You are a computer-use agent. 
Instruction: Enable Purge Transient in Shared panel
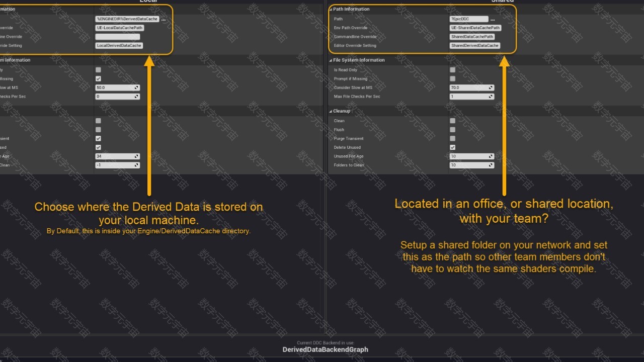point(452,138)
